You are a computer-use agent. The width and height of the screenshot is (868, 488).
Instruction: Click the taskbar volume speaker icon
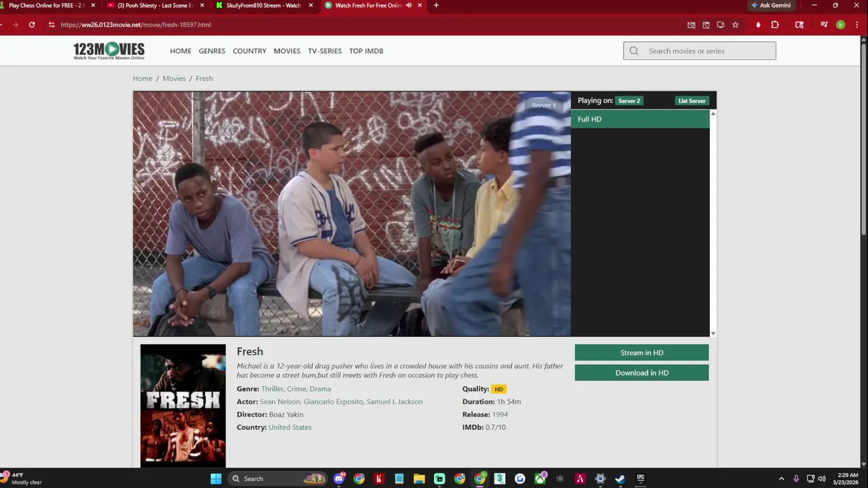pyautogui.click(x=821, y=479)
